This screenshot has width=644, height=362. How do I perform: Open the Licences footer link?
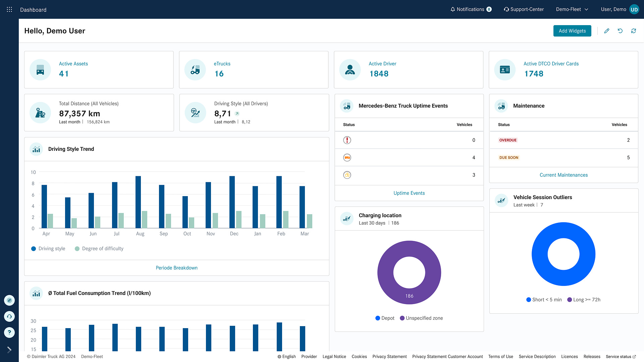tap(570, 357)
